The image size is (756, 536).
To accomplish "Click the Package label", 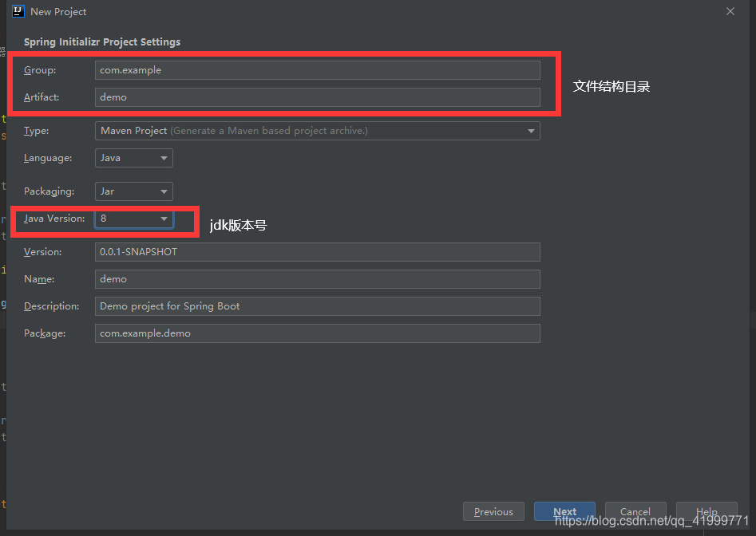I will (x=45, y=333).
